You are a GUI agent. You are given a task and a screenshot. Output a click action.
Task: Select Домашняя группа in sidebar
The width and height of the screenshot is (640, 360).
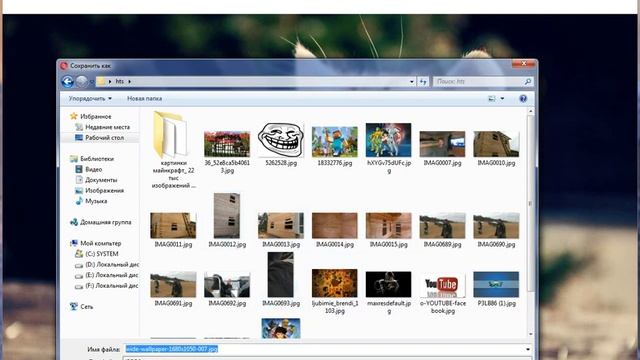(100, 222)
